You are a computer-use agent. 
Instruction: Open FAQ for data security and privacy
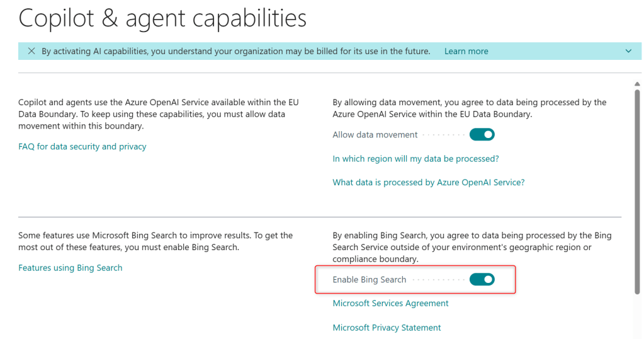(82, 146)
